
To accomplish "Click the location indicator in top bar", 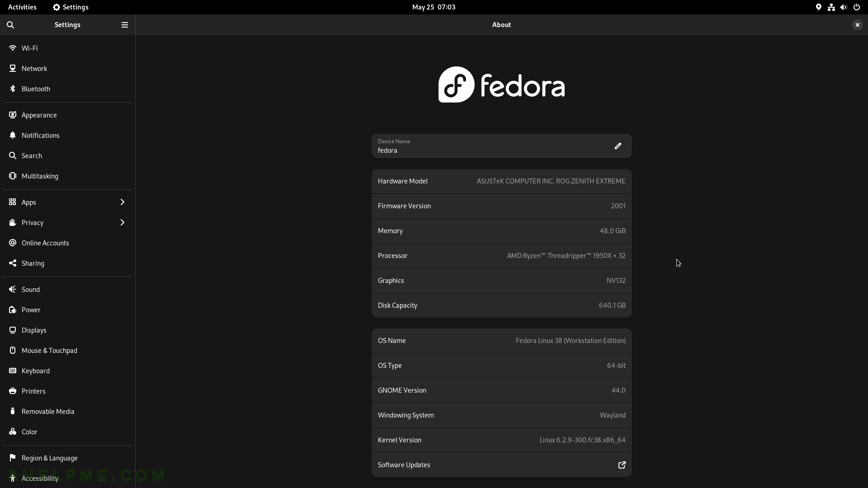I will click(819, 7).
